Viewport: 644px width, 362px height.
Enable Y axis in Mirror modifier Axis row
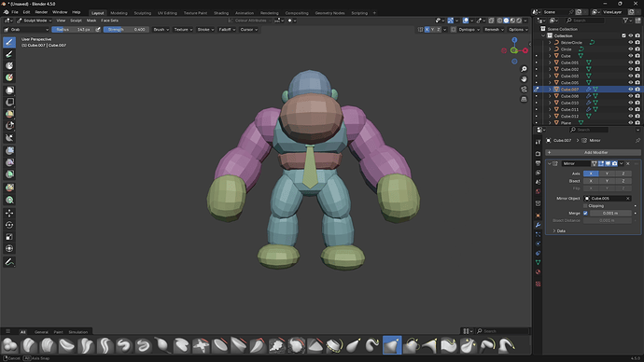[607, 174]
